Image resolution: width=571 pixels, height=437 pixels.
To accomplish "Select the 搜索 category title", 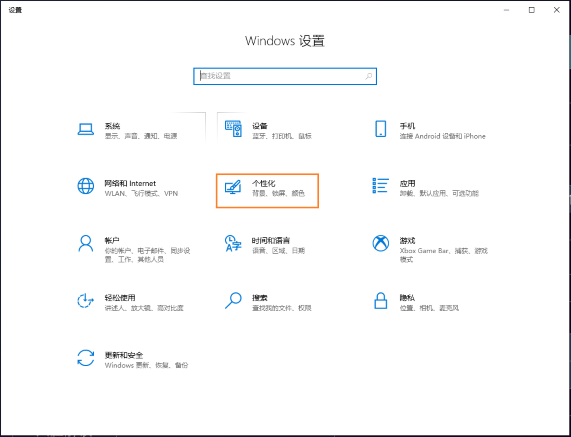I will [260, 298].
